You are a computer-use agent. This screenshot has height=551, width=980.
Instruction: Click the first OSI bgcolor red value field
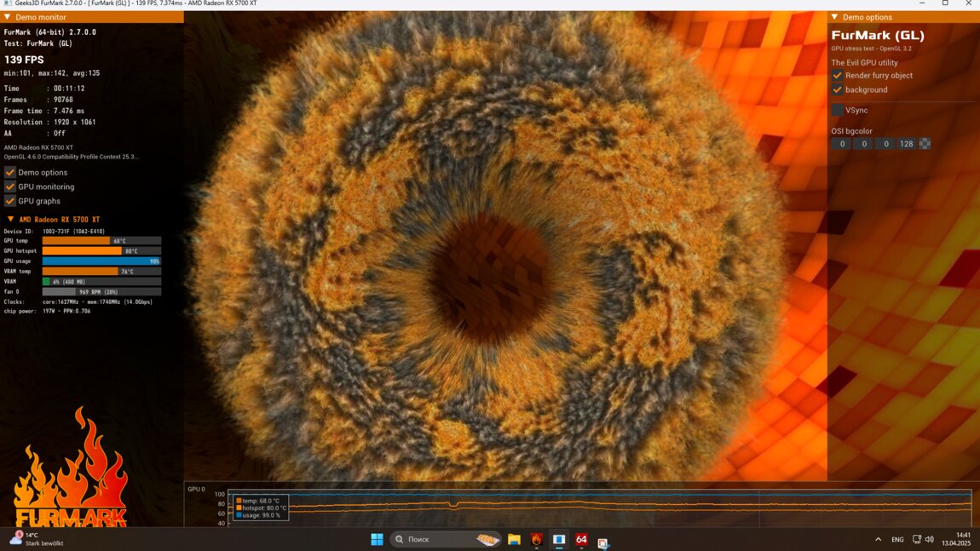tap(842, 144)
